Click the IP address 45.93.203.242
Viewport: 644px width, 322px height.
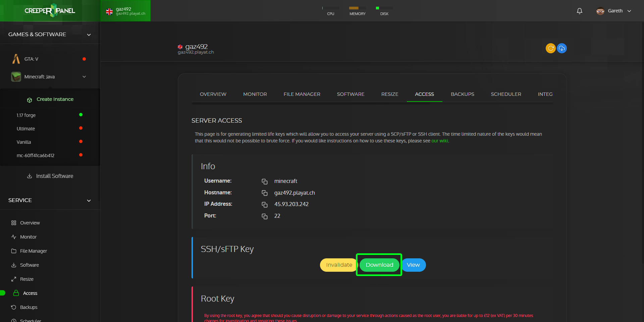coord(291,204)
